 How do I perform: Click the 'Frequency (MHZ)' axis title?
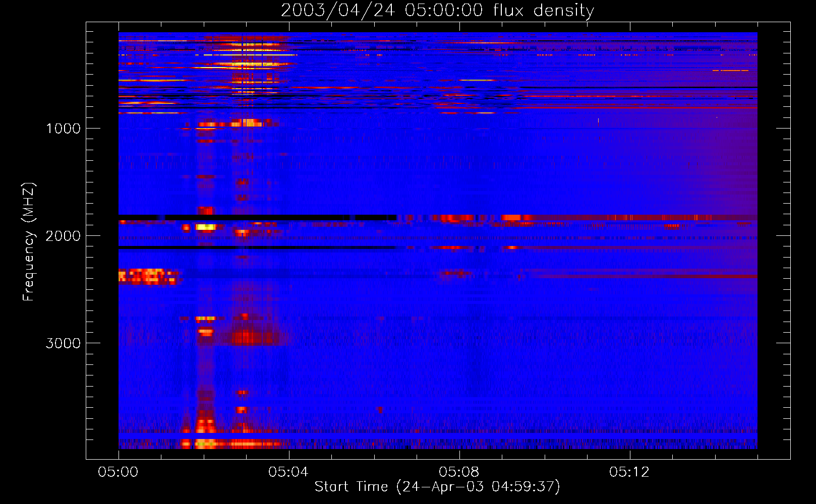[29, 242]
